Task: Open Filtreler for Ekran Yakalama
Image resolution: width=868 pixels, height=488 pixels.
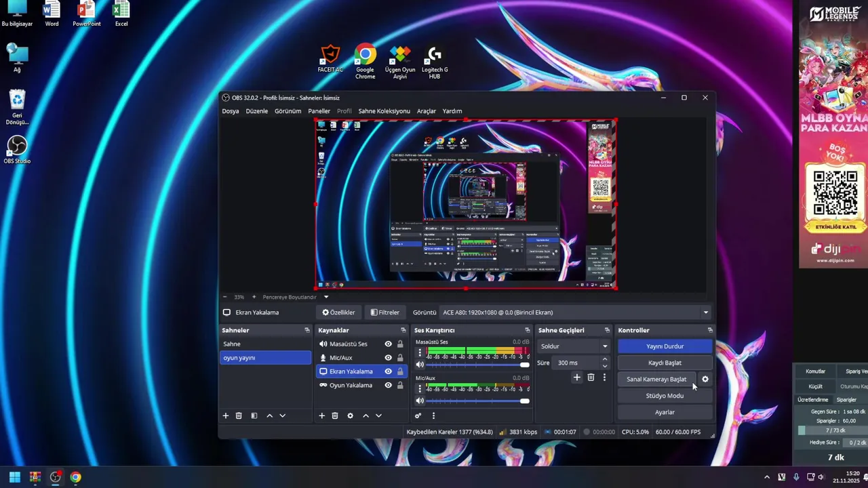Action: coord(385,312)
